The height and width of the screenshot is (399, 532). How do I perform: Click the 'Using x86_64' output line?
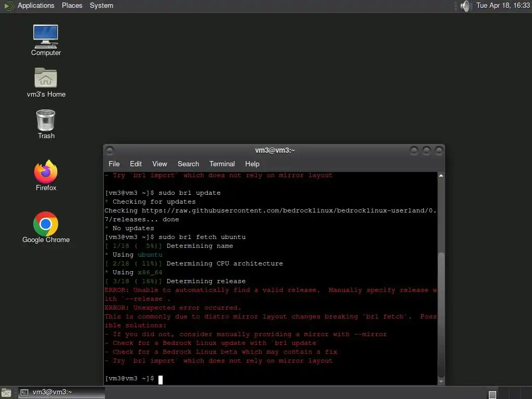point(134,272)
